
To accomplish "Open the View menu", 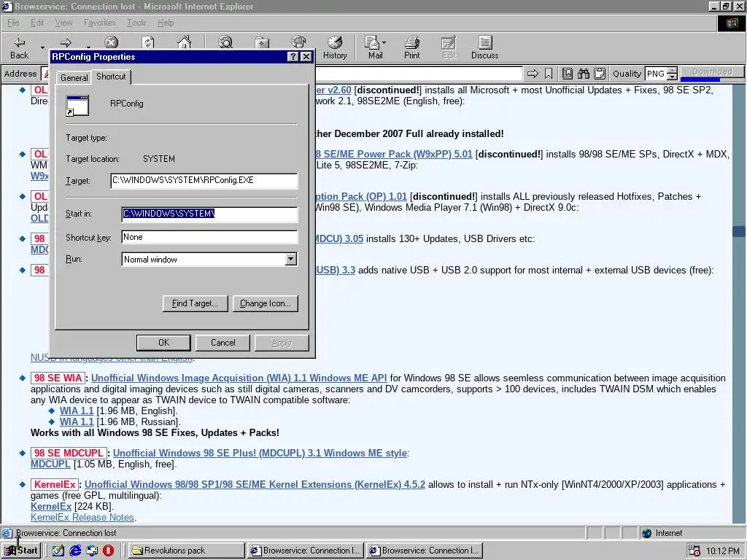I will [63, 23].
